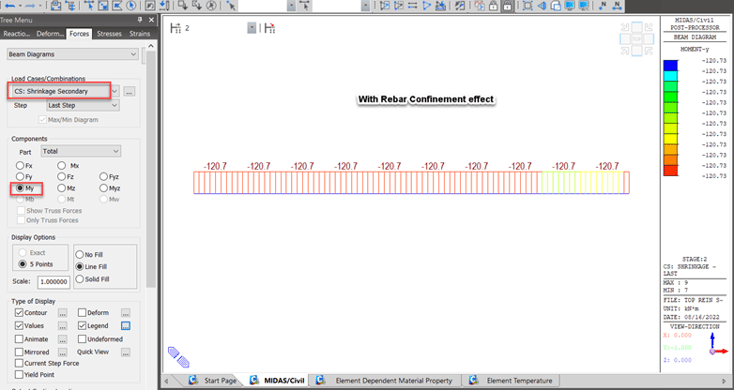Enable Current Step Force checkbox
This screenshot has height=390, width=734.
[19, 363]
